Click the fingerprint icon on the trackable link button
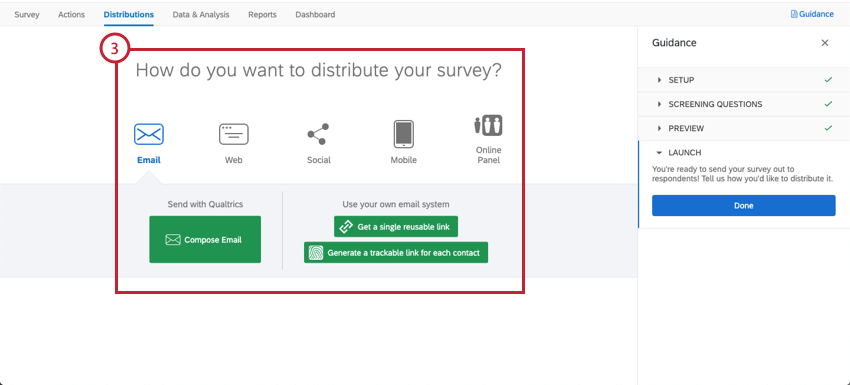 coord(316,253)
